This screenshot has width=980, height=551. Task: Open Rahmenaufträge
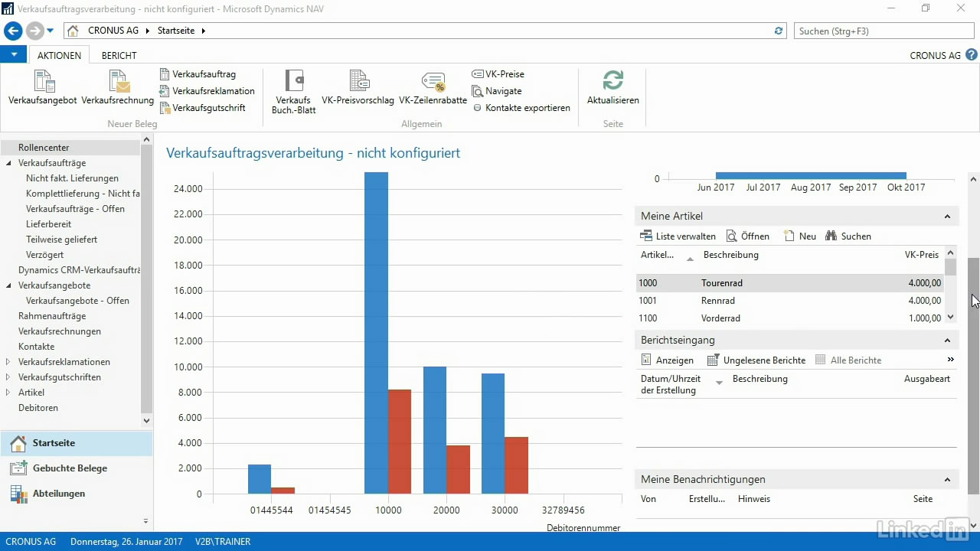[x=52, y=316]
